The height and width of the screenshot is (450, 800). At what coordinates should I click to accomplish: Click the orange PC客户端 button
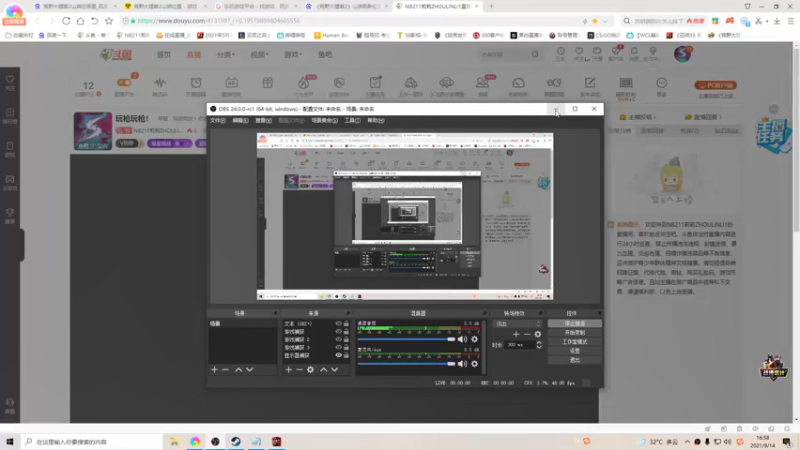715,85
